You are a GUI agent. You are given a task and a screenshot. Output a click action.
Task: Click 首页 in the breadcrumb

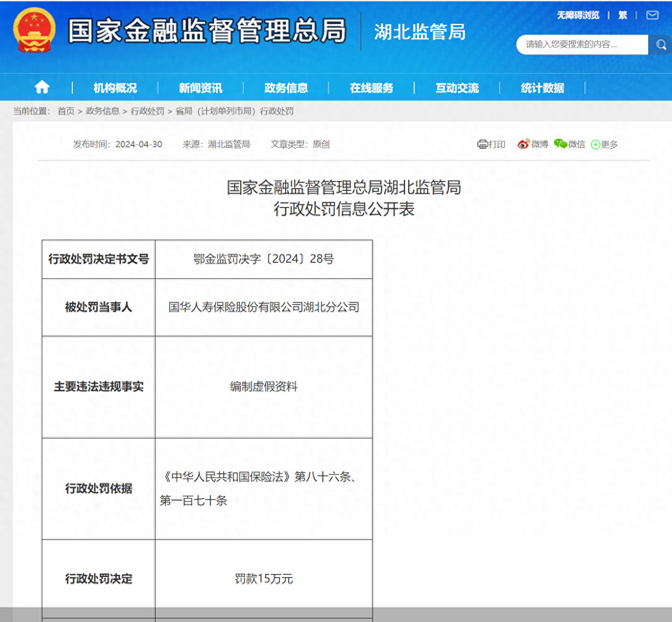(66, 111)
